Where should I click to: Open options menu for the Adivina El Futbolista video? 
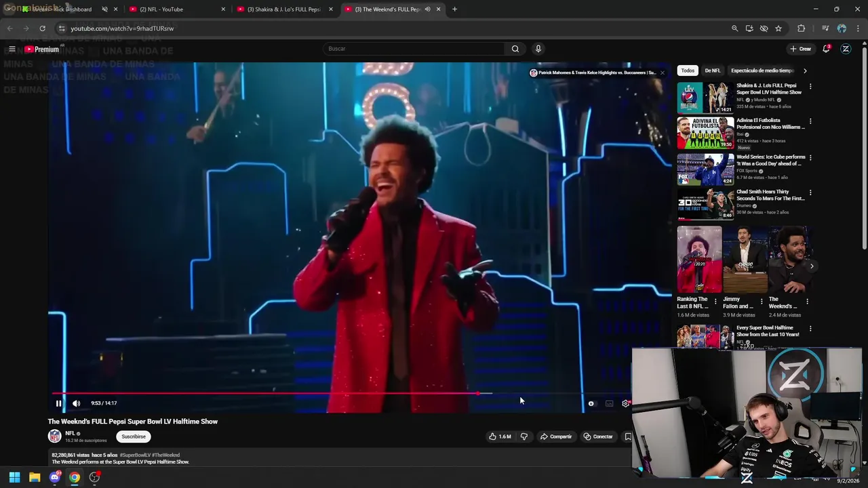tap(810, 121)
